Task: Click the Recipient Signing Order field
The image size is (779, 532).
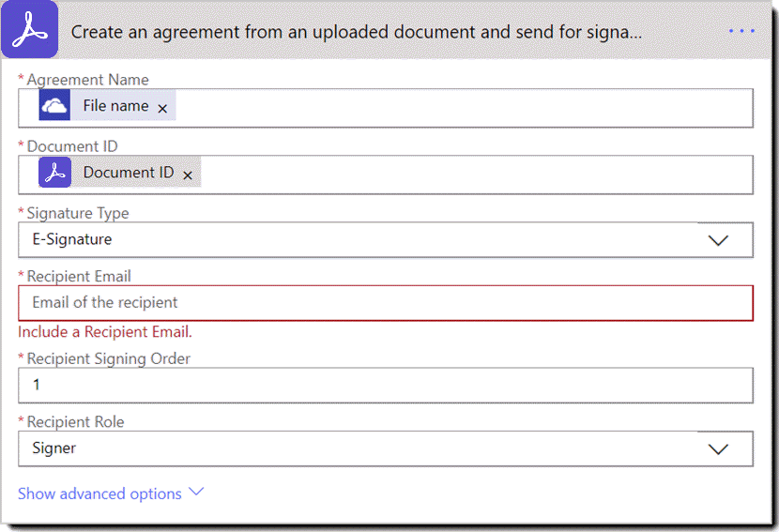Action: (x=385, y=385)
